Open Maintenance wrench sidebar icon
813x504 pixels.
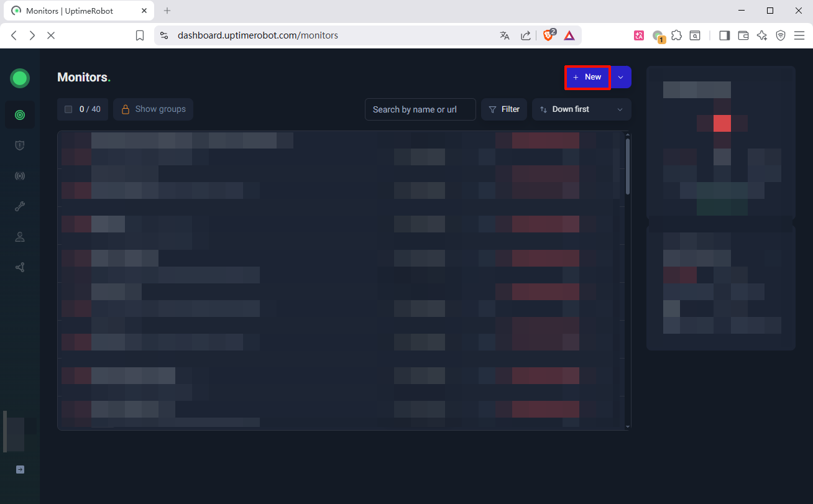tap(20, 206)
